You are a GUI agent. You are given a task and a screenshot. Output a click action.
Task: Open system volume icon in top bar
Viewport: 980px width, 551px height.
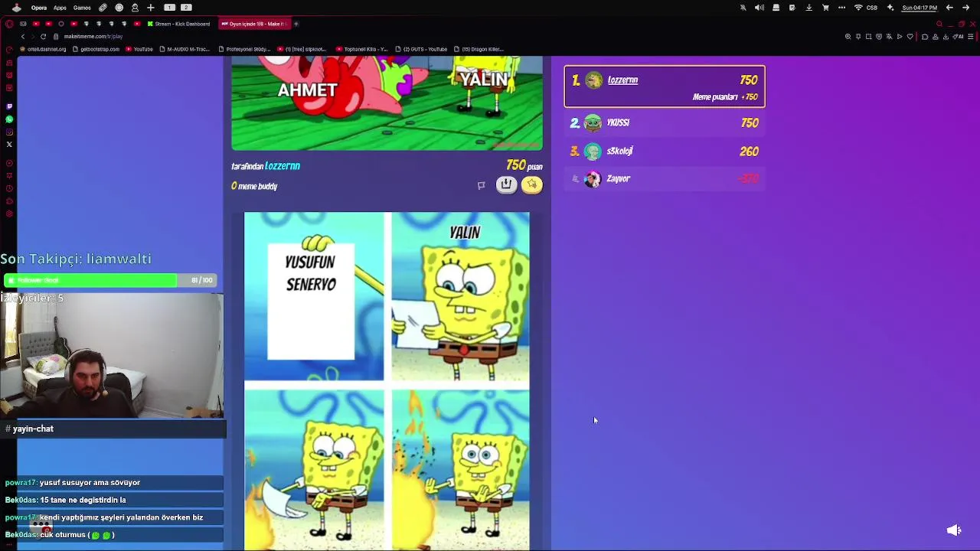[759, 8]
